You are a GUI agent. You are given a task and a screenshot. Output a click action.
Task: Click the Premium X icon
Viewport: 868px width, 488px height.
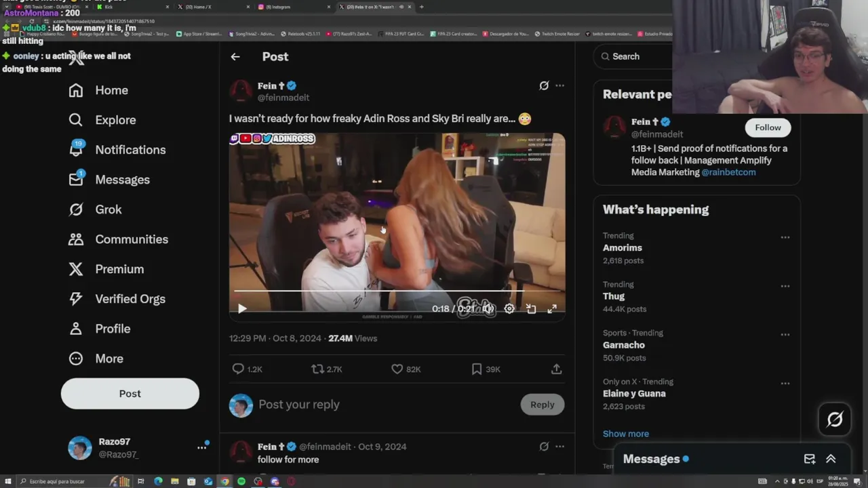(x=76, y=269)
